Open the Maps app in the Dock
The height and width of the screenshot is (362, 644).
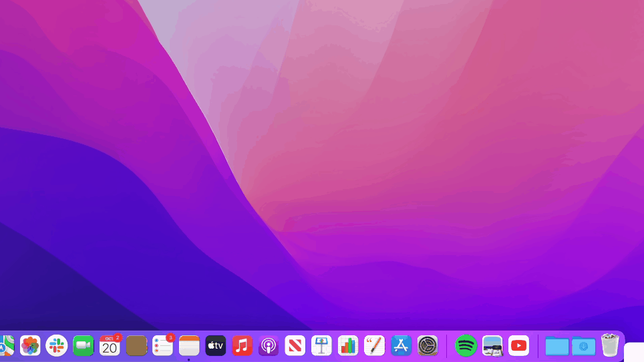6,345
